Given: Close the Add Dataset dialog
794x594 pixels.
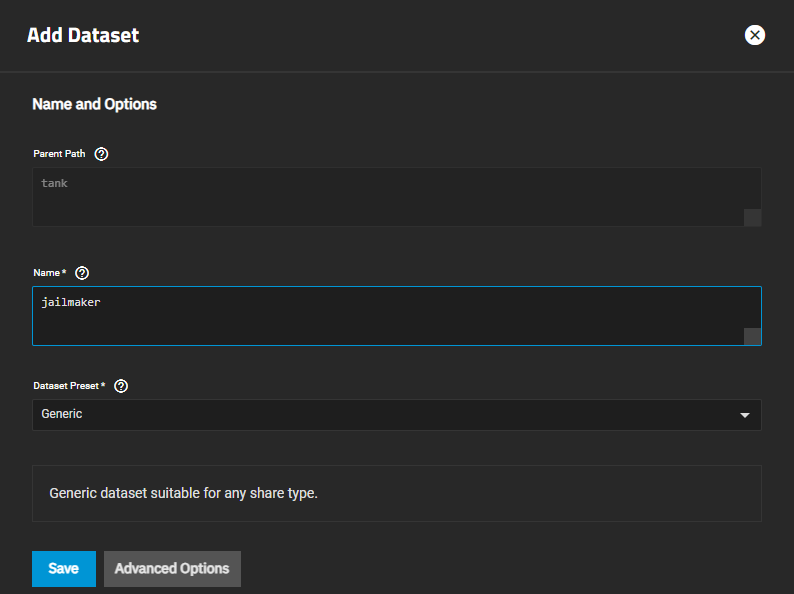Looking at the screenshot, I should [x=755, y=35].
